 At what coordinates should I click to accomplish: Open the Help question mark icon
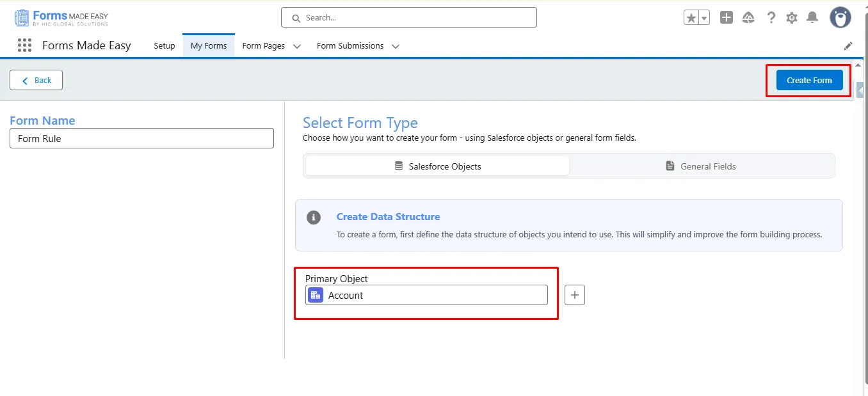[771, 18]
